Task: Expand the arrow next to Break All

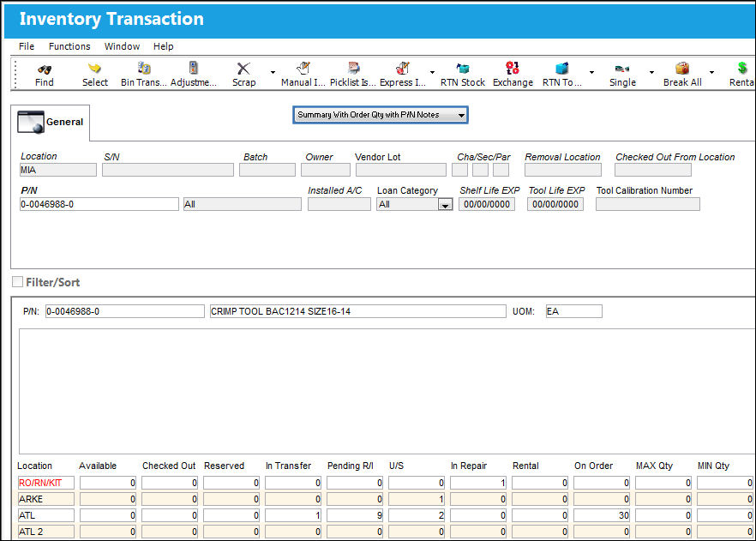Action: click(x=711, y=72)
